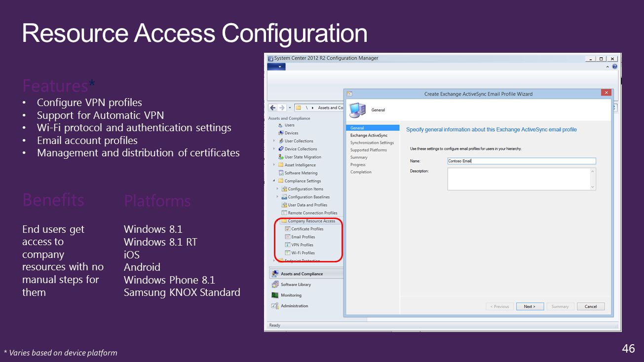This screenshot has height=362, width=644.
Task: Expand the Configuration Baselines node
Action: [277, 197]
